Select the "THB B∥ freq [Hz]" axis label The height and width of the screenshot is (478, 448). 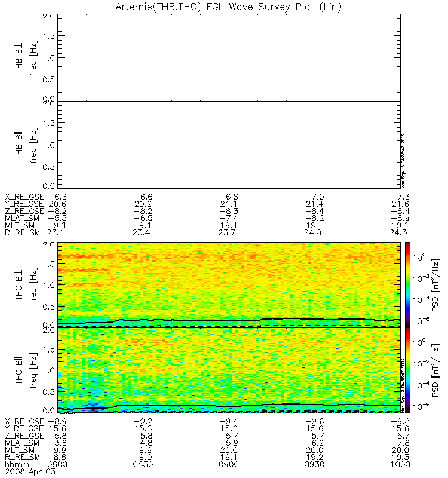[26, 145]
